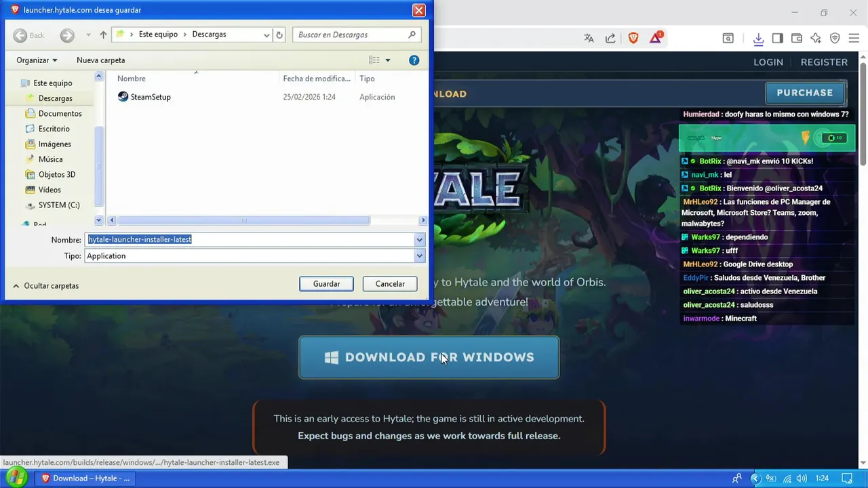The height and width of the screenshot is (488, 868).
Task: Open recent locations dropdown arrow
Action: point(88,35)
